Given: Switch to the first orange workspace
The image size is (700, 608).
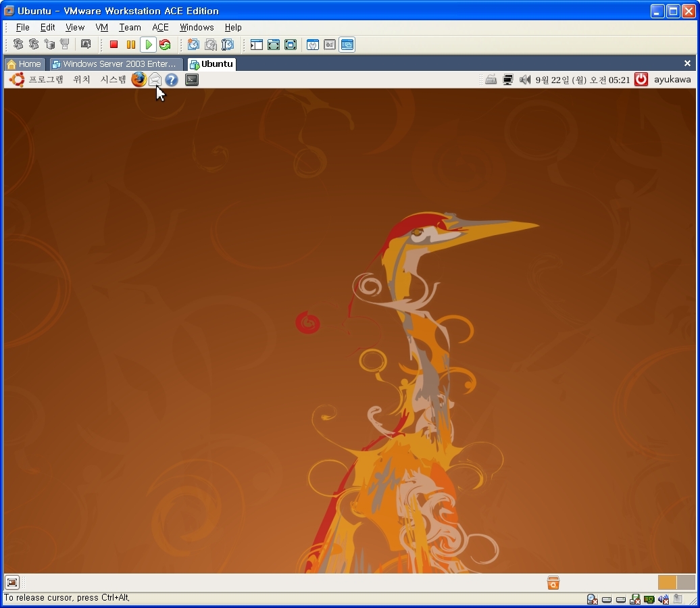Looking at the screenshot, I should click(x=667, y=582).
